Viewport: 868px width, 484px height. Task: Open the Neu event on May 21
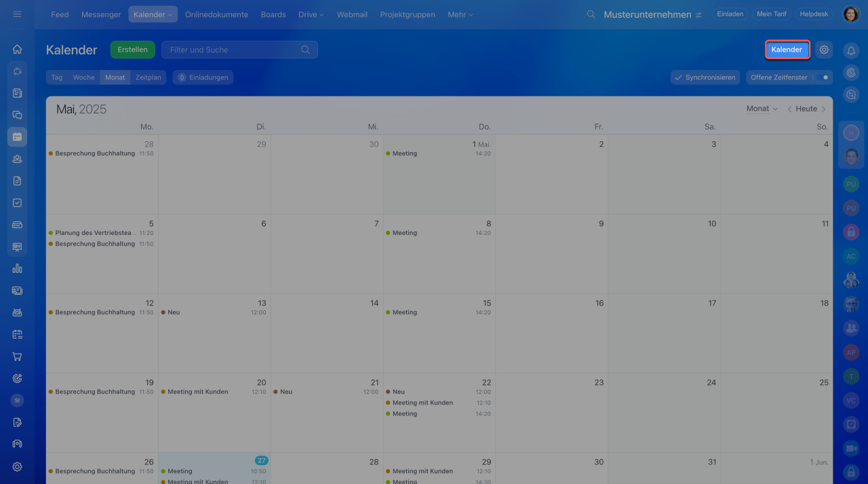pos(326,392)
